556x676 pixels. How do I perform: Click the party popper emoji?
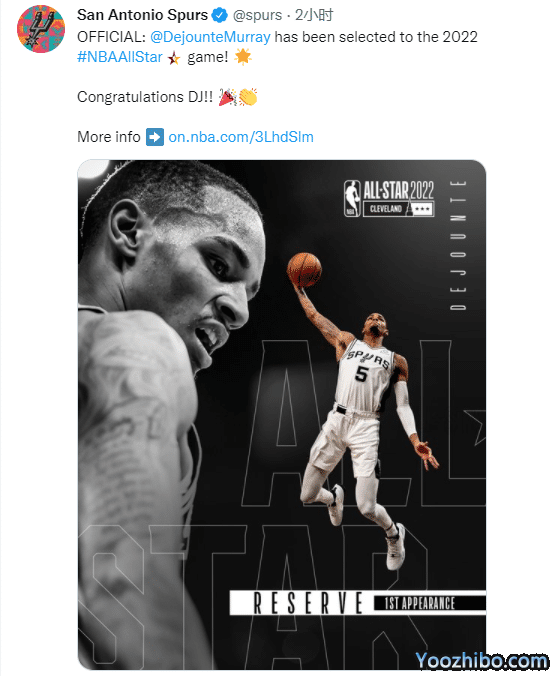click(x=228, y=97)
